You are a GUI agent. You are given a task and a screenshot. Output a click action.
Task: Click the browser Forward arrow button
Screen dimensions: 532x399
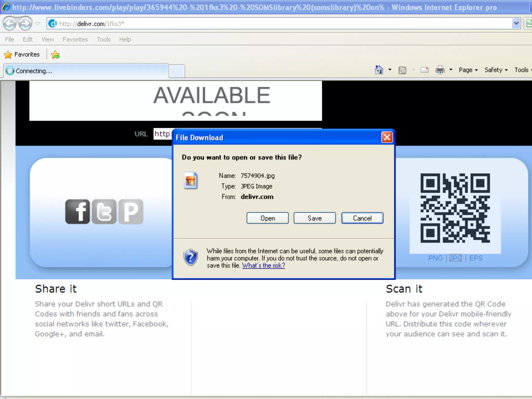25,24
